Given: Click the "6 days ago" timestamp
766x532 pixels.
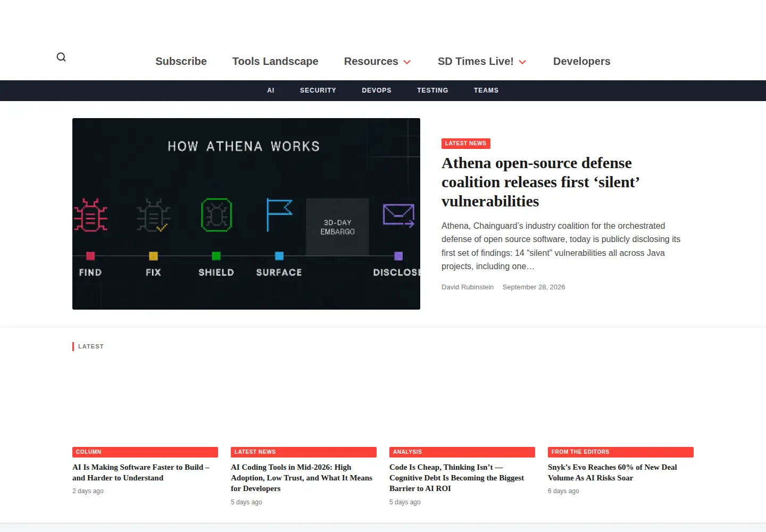Looking at the screenshot, I should pyautogui.click(x=563, y=491).
